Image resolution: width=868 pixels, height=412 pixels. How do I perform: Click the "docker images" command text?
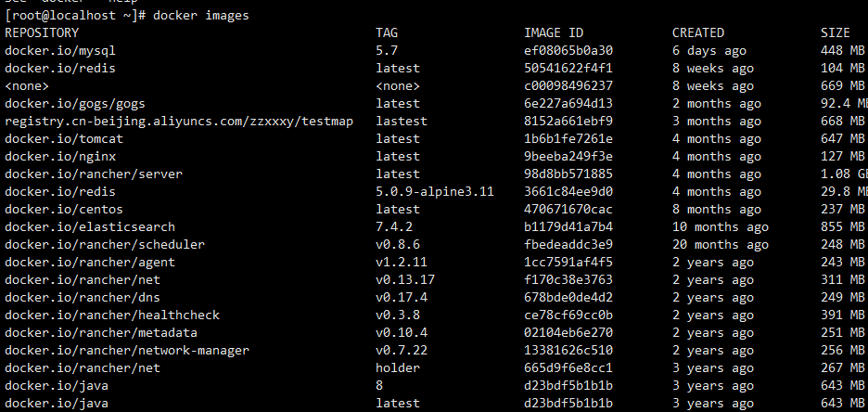(201, 16)
